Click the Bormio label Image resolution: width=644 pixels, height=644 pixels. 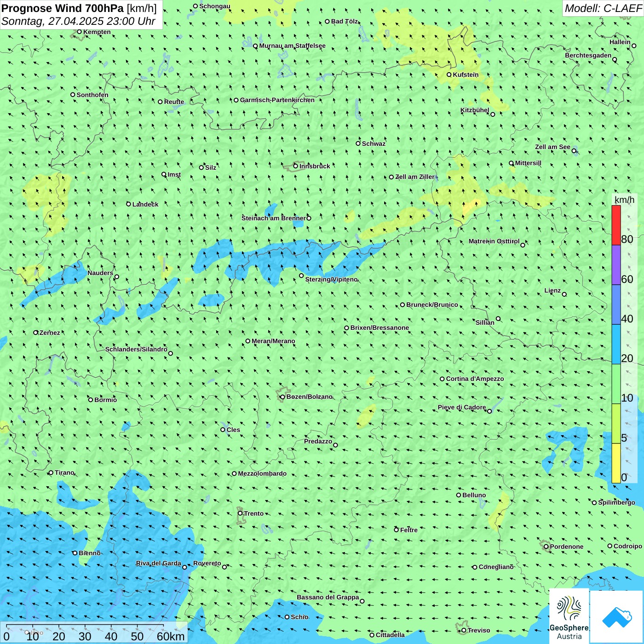click(x=105, y=400)
